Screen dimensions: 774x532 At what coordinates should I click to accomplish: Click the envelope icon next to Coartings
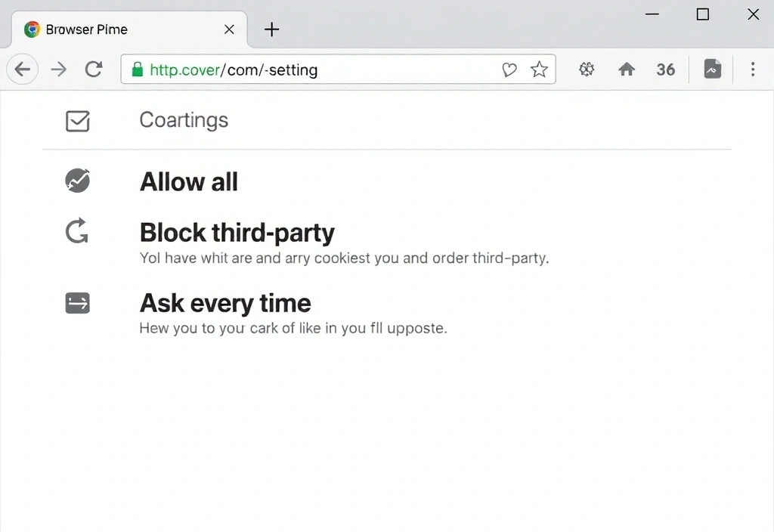click(77, 121)
